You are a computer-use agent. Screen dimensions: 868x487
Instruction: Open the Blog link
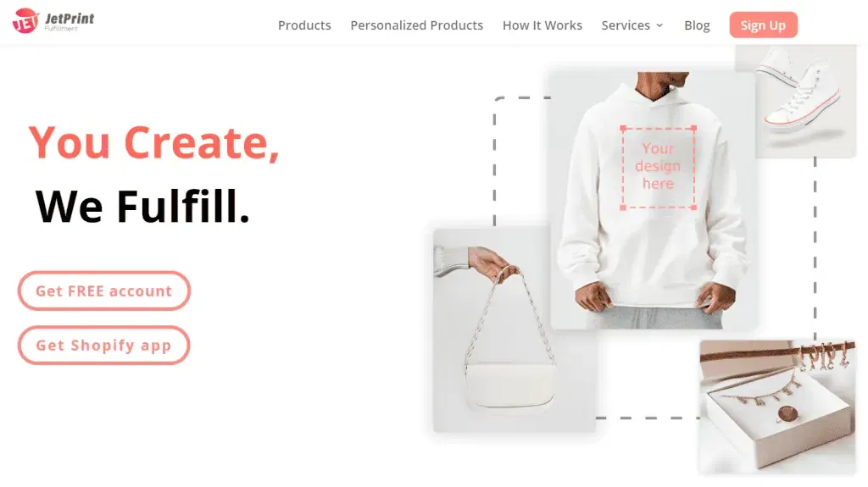(697, 25)
